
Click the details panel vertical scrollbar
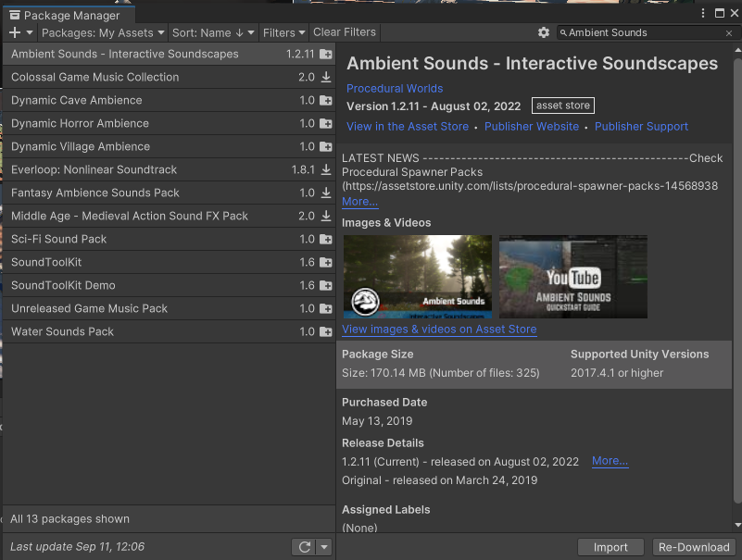pyautogui.click(x=737, y=281)
